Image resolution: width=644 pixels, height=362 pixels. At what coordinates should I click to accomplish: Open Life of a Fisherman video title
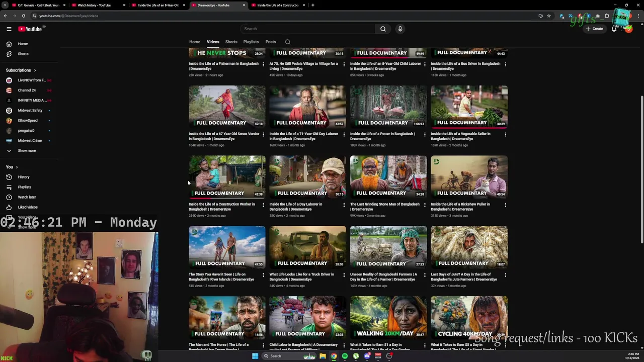click(223, 66)
